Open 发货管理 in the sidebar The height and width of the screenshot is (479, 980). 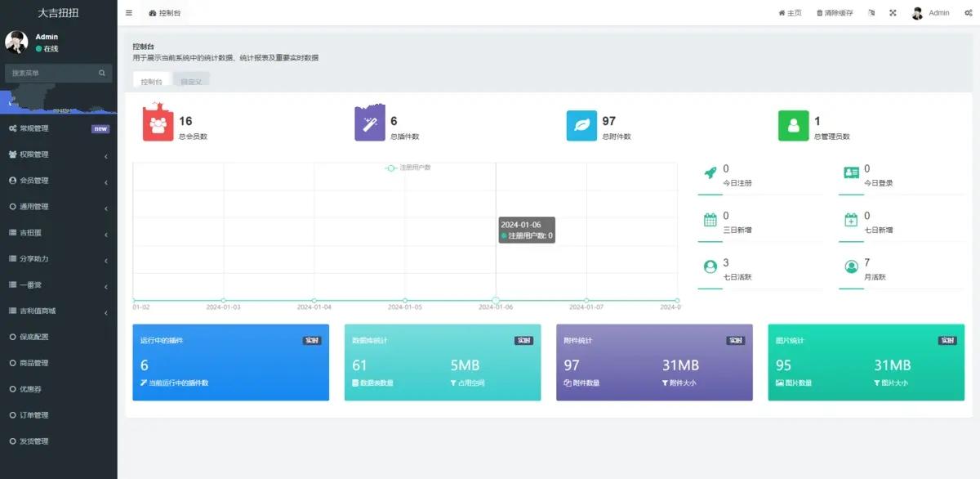click(x=59, y=441)
